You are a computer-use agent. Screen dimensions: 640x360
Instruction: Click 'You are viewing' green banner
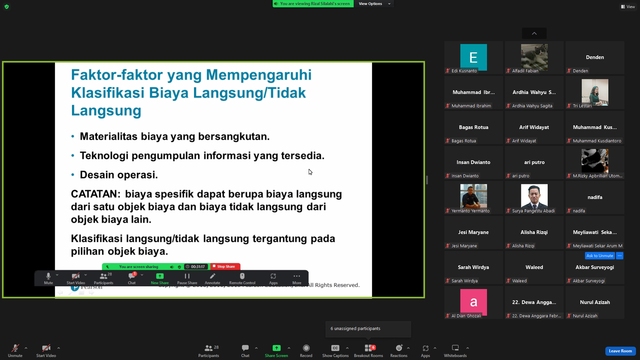tap(313, 4)
